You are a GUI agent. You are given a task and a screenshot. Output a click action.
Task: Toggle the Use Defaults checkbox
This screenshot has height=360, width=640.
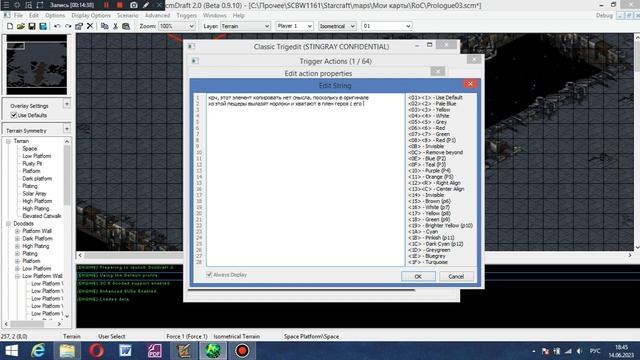(x=14, y=115)
